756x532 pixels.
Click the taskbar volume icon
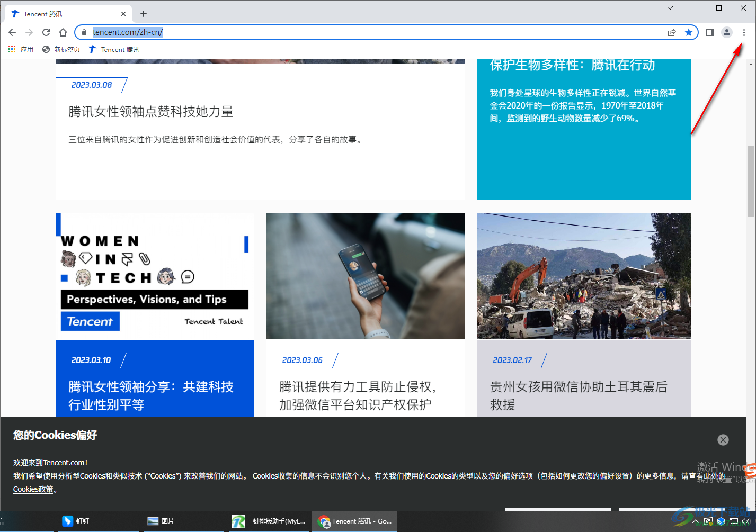point(746,522)
